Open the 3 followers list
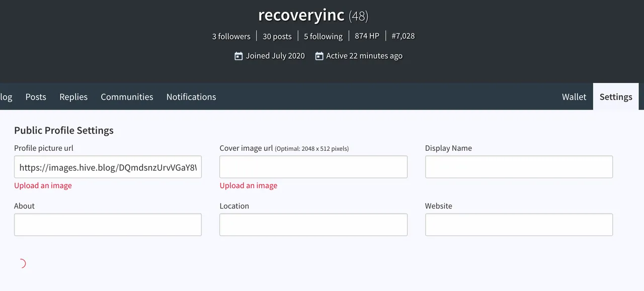Screen dimensions: 644x291 coord(231,36)
